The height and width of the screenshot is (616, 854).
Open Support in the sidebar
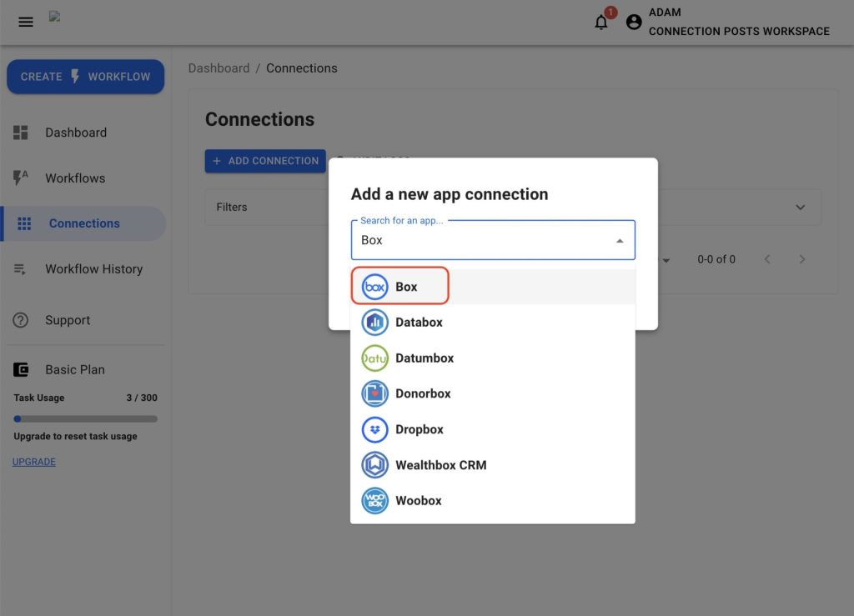click(84, 320)
